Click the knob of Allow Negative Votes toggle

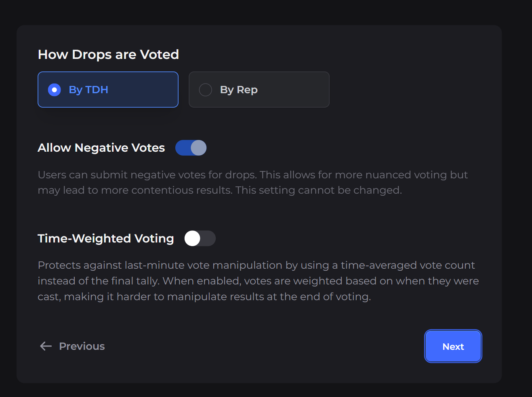click(x=198, y=148)
